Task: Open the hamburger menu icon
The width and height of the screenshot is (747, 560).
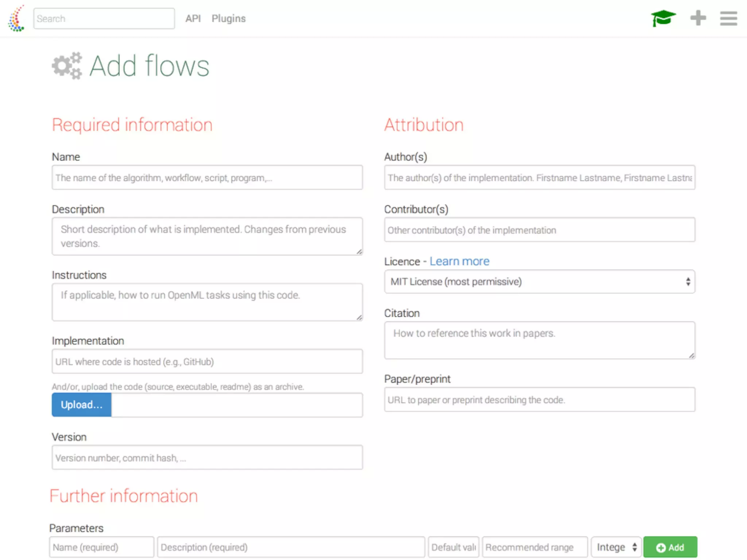Action: 728,18
